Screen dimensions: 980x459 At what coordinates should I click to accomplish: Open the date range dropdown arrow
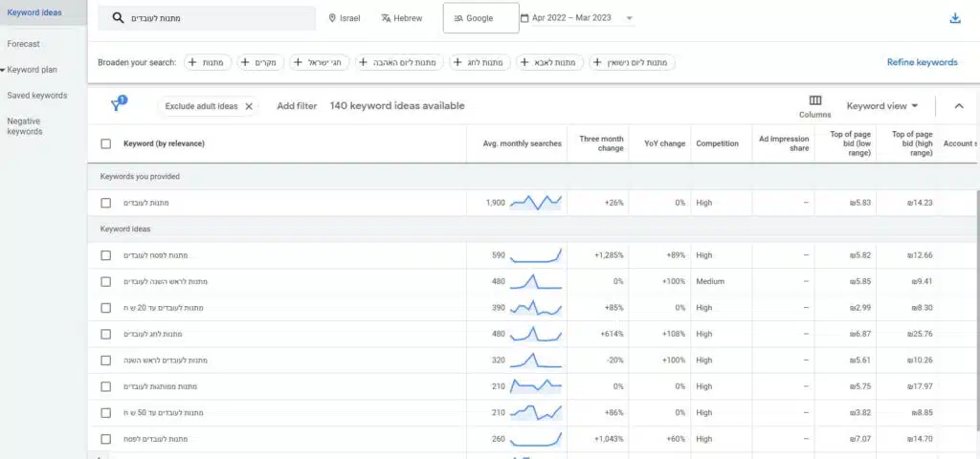629,18
